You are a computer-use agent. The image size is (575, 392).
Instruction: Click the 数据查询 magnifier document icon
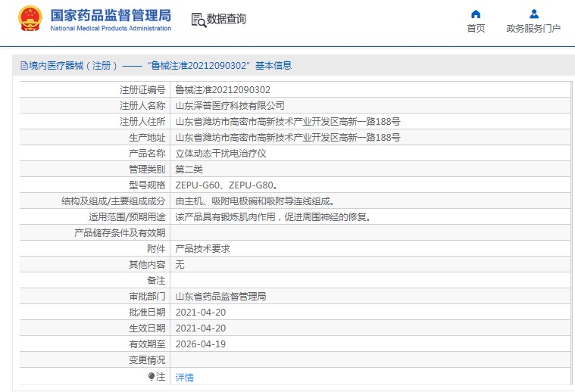[x=198, y=20]
